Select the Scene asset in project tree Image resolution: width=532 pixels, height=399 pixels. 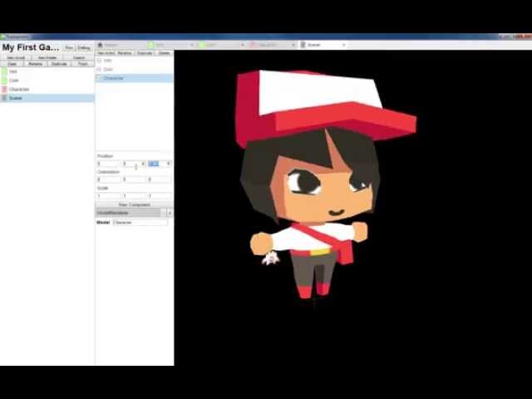(x=47, y=98)
